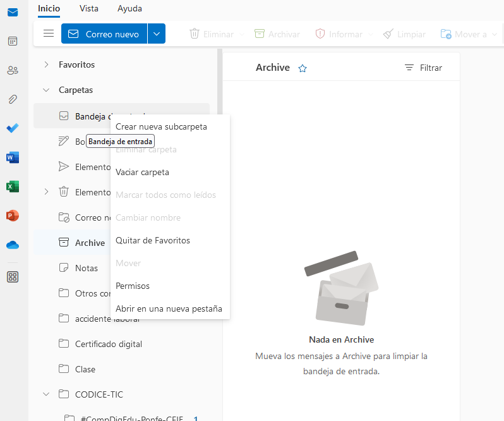Viewport: 504px width, 421px height.
Task: Expand the Elementos trash folder chevron
Action: (x=46, y=192)
